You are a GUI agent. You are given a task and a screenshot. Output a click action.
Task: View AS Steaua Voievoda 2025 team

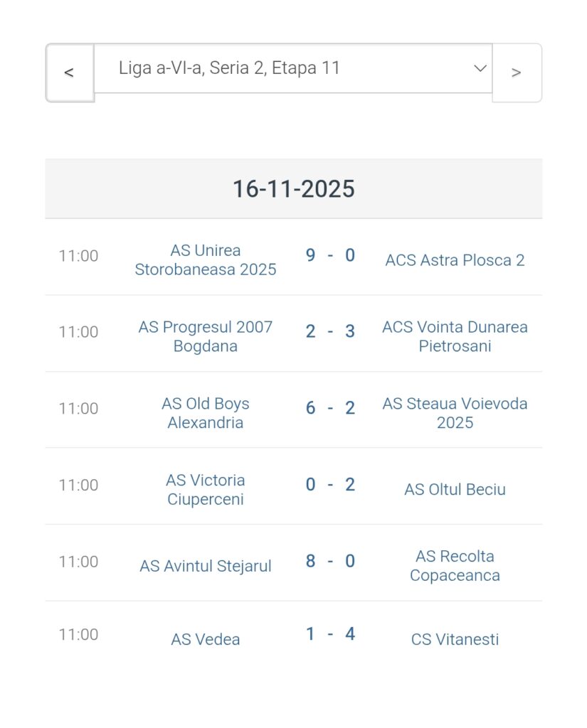click(x=455, y=413)
